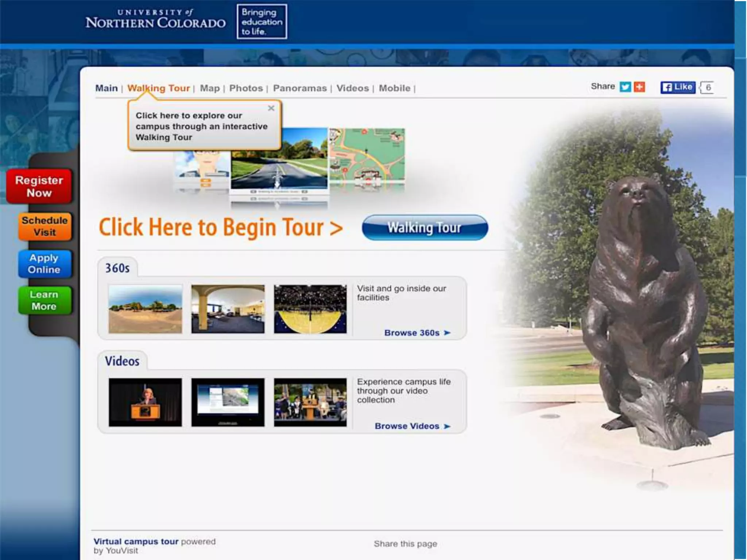747x560 pixels.
Task: Switch to the Panoramas tab
Action: (x=300, y=88)
